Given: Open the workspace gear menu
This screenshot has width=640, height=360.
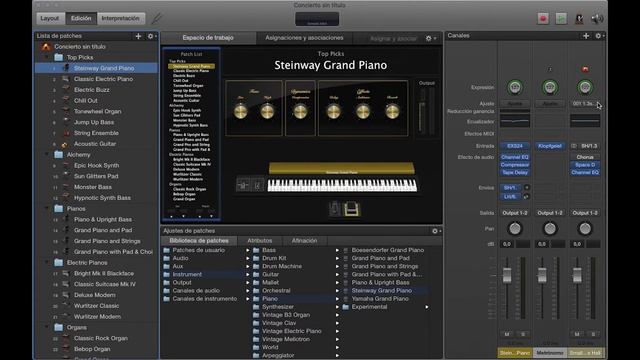Looking at the screenshot, I should (430, 38).
